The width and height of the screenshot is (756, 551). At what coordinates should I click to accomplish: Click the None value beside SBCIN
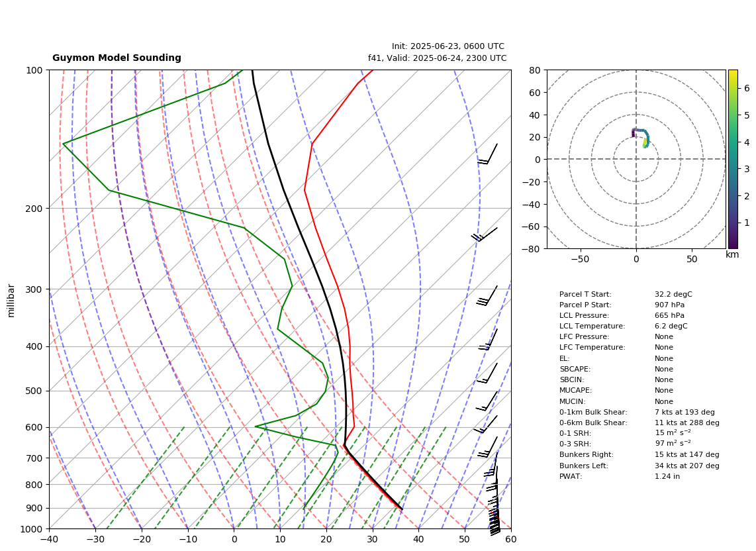point(664,379)
